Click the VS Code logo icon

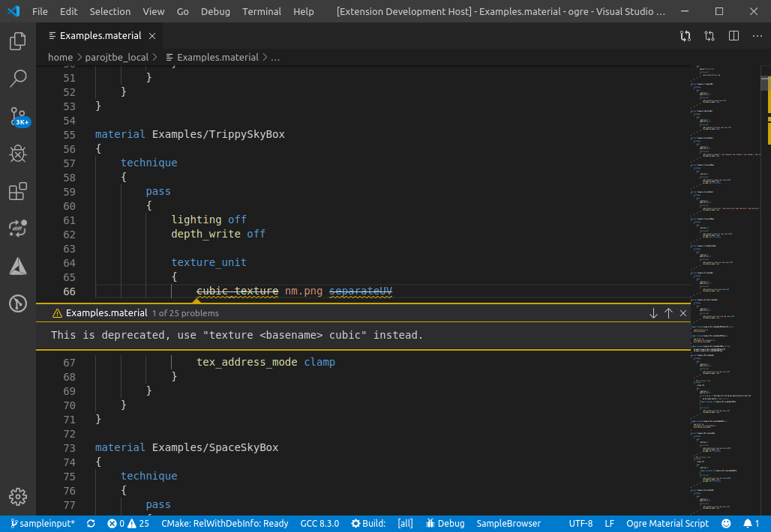[13, 10]
